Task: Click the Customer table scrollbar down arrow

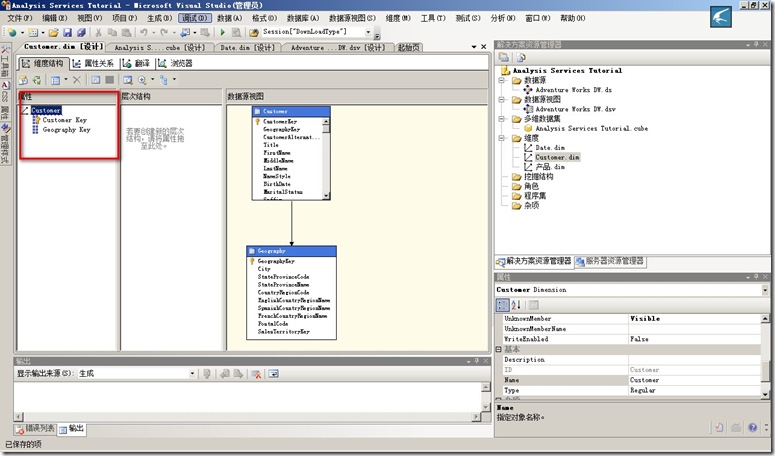Action: 326,196
